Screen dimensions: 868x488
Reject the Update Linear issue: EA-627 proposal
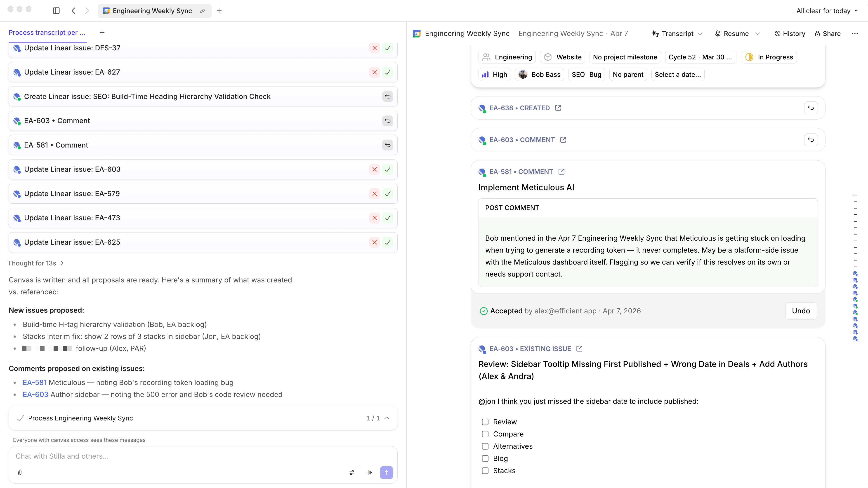pyautogui.click(x=374, y=72)
